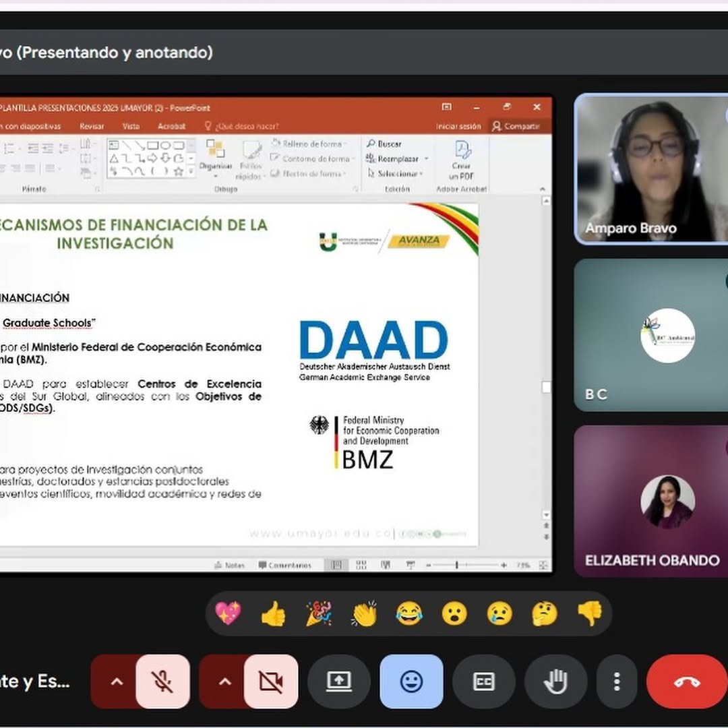Click the zoom slider handle
Screen dimensions: 728x728
(x=457, y=565)
